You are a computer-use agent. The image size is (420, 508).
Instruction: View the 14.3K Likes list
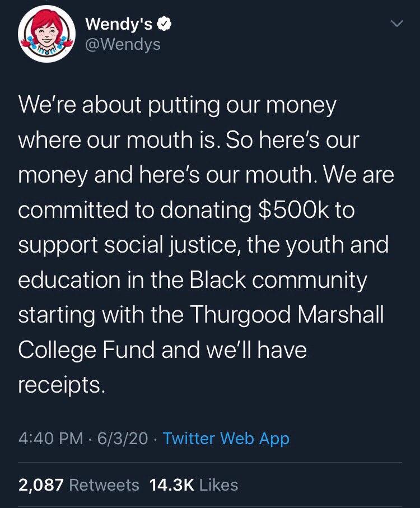coord(194,485)
